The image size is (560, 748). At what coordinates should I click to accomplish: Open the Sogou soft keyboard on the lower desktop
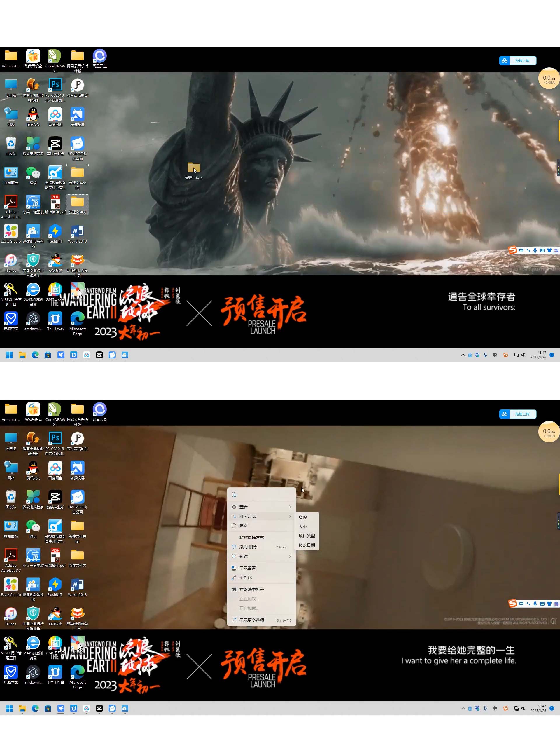pos(542,604)
